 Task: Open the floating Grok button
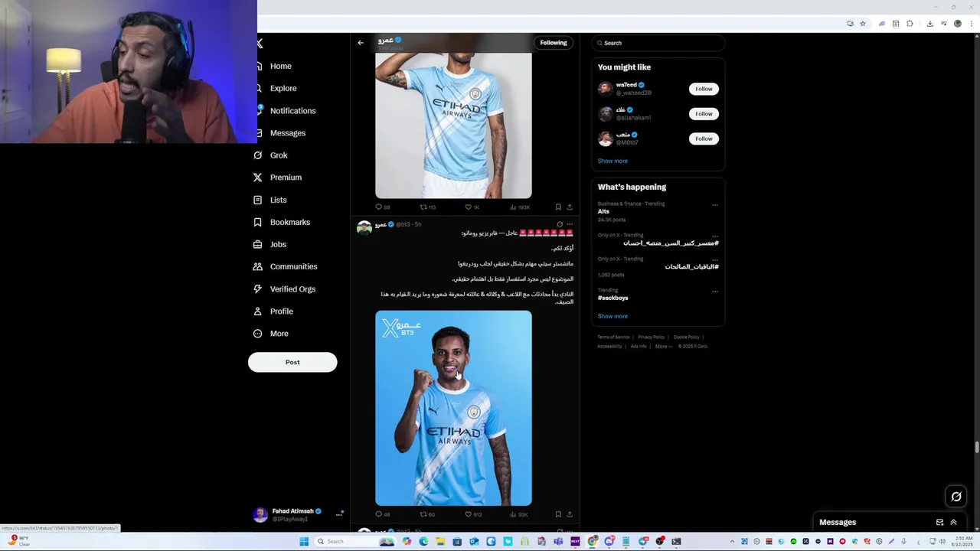pos(956,497)
